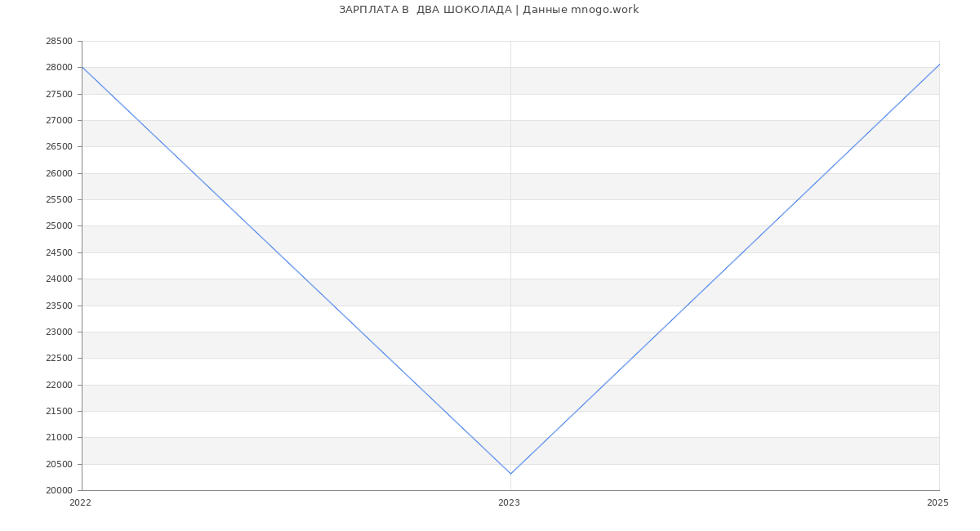Click the 2025 x-axis label

point(938,503)
